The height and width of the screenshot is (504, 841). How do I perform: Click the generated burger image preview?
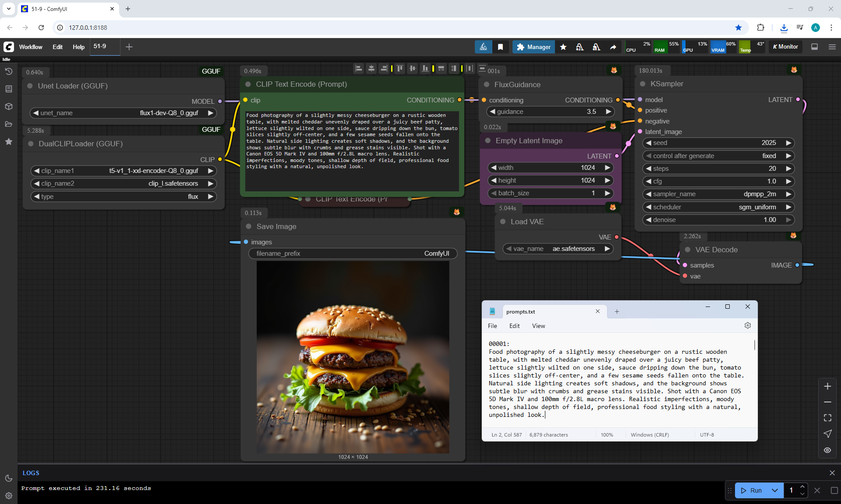click(353, 357)
